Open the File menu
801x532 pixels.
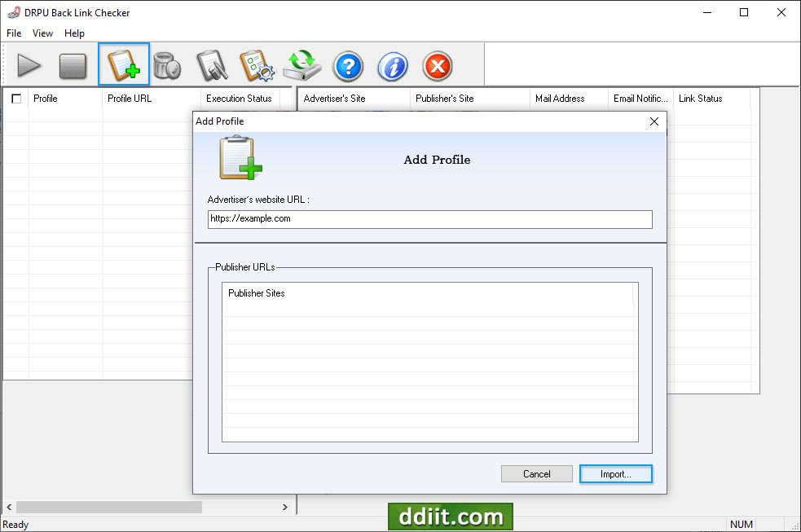click(13, 33)
